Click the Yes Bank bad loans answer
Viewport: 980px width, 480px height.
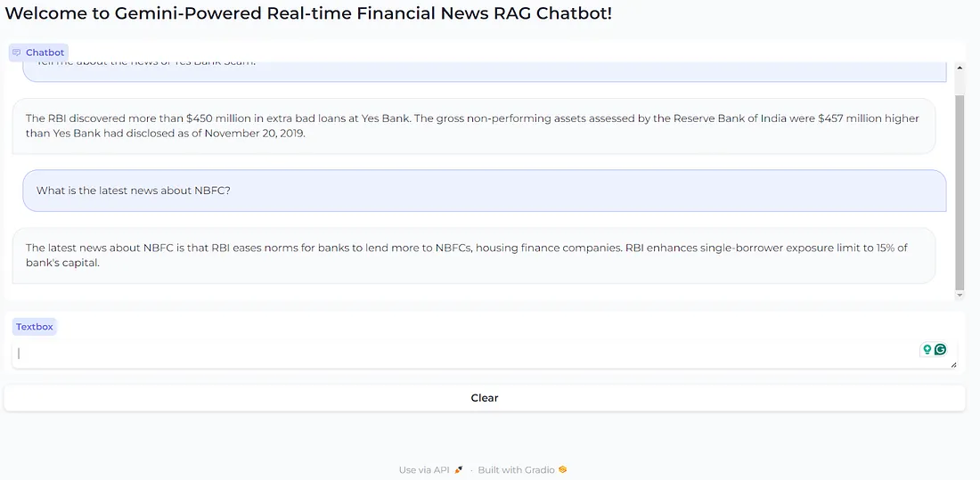click(x=474, y=126)
